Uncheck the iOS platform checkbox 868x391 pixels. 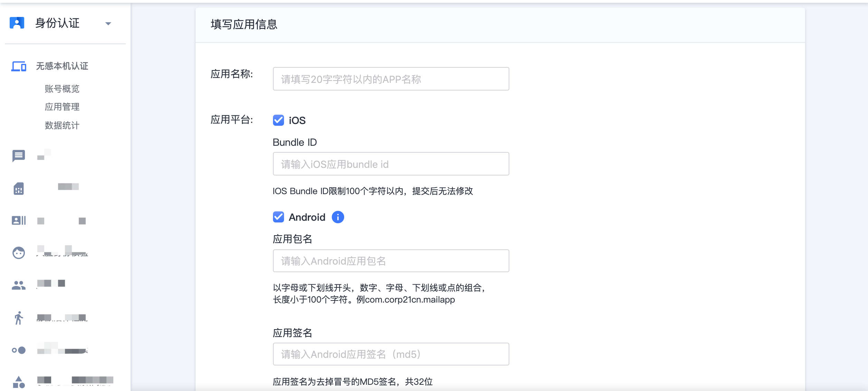click(279, 120)
